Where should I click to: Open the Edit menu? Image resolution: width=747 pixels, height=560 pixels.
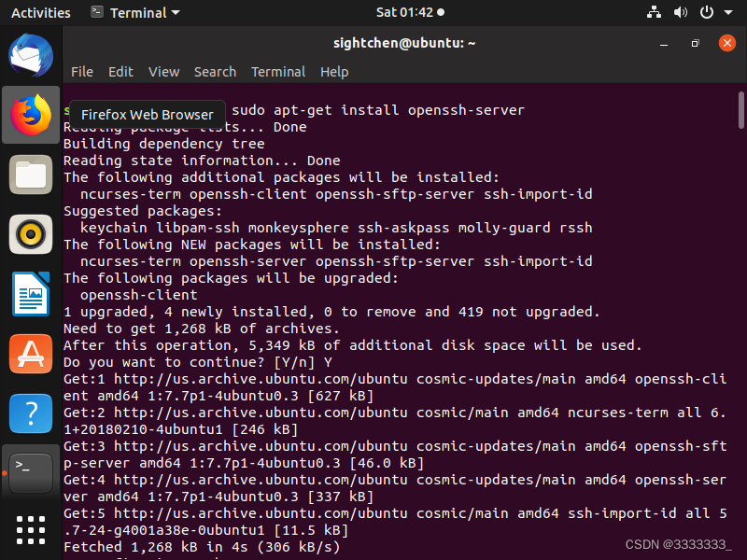point(120,72)
